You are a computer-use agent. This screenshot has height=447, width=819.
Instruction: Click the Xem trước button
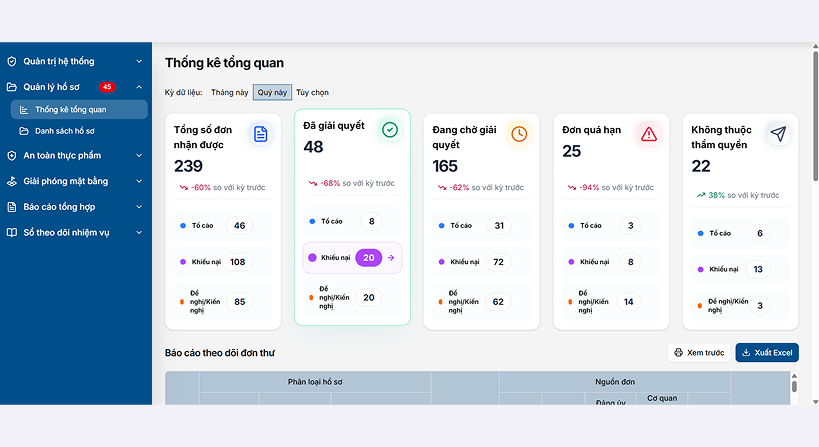pyautogui.click(x=699, y=352)
